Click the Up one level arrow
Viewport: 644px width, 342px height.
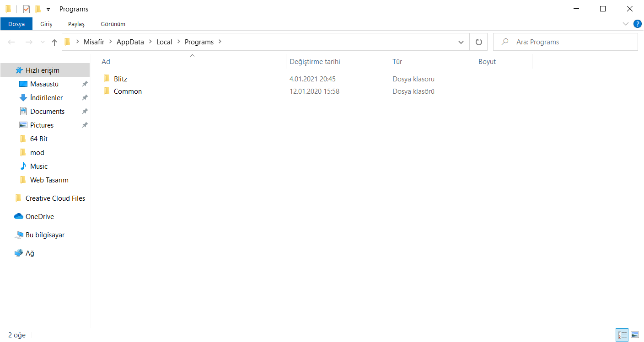[x=54, y=42]
